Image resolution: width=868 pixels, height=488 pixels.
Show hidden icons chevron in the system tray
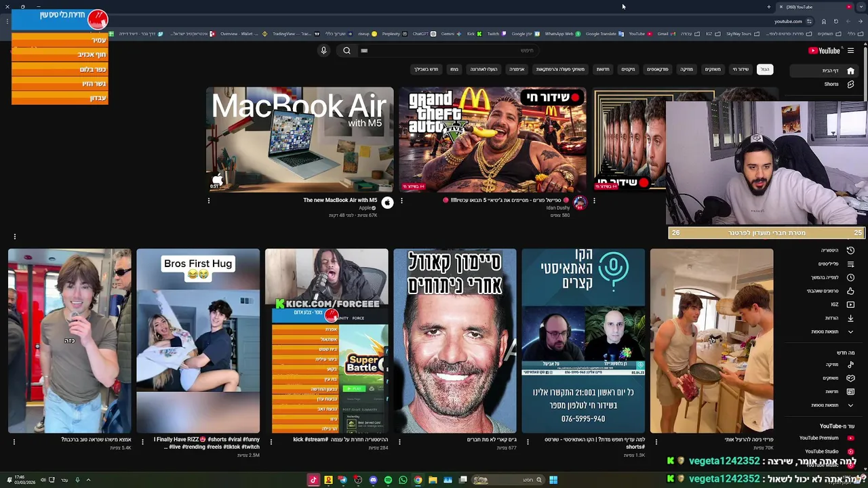pos(88,480)
